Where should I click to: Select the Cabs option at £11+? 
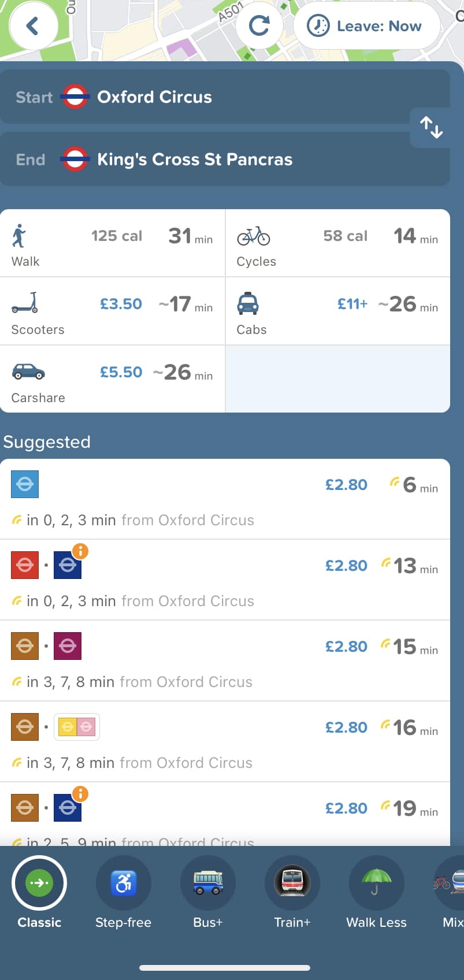tap(337, 311)
